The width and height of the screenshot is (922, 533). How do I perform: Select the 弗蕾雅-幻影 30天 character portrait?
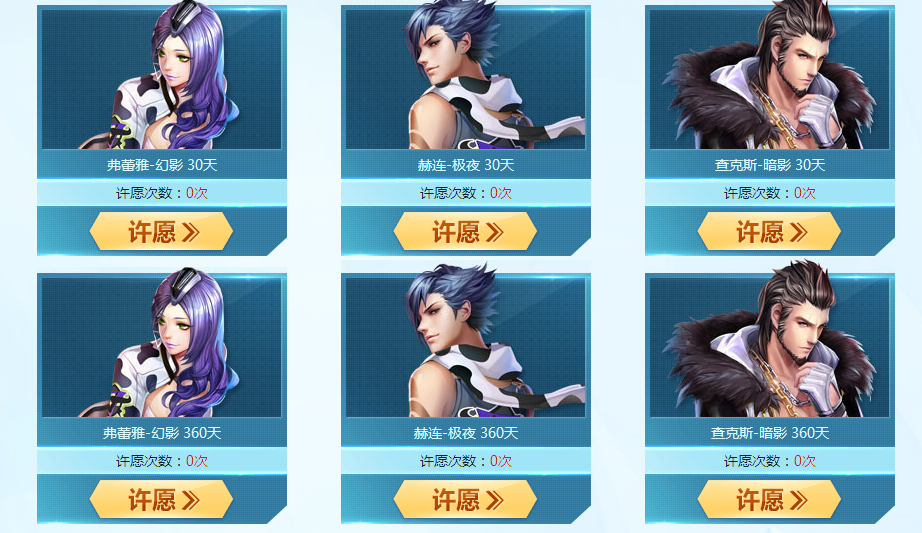(162, 79)
